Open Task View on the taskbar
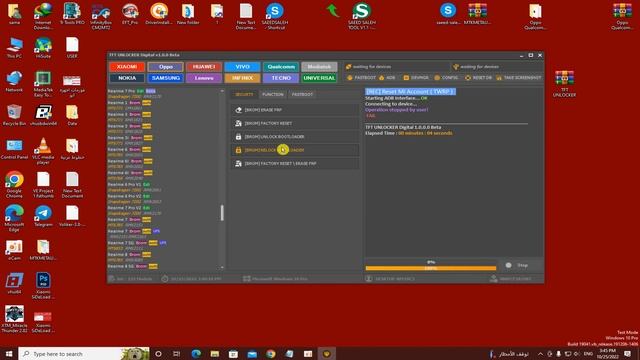 176,353
